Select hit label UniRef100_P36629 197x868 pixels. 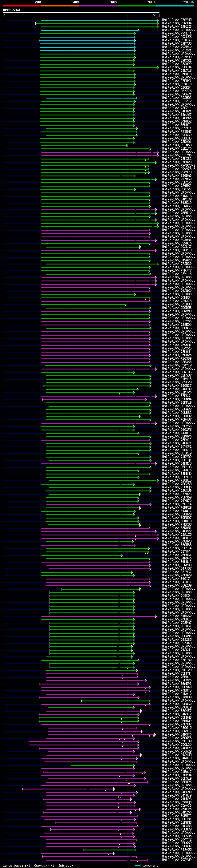click(x=177, y=751)
